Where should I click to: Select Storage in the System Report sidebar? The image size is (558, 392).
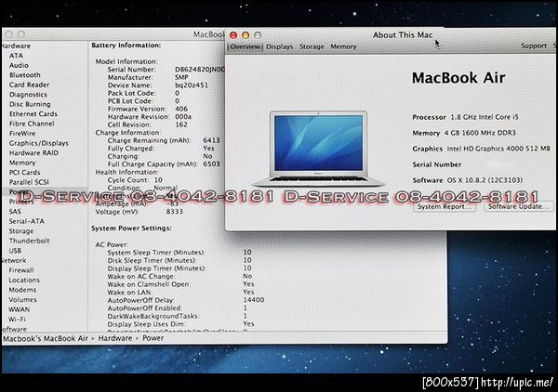[21, 231]
